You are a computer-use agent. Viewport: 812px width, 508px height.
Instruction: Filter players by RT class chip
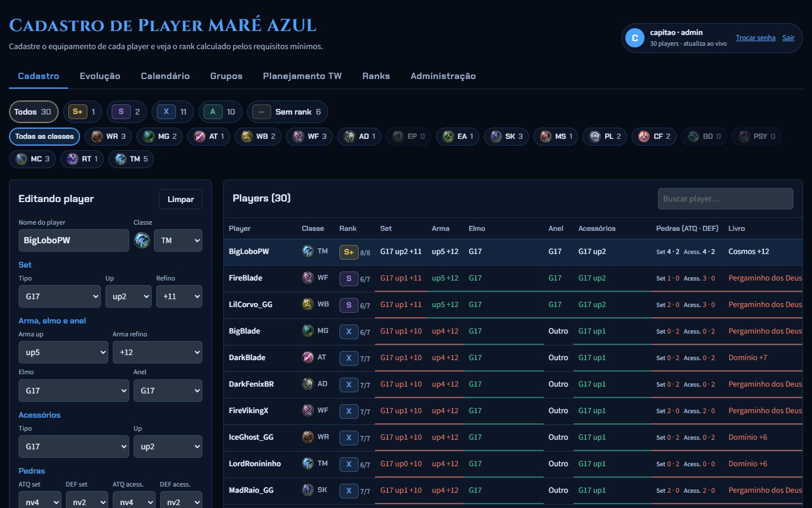82,159
